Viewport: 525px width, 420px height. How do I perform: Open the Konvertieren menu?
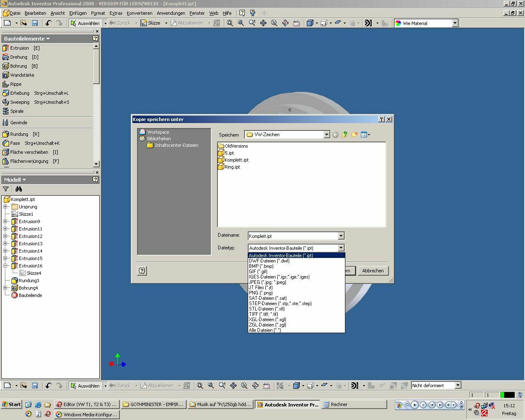(139, 13)
